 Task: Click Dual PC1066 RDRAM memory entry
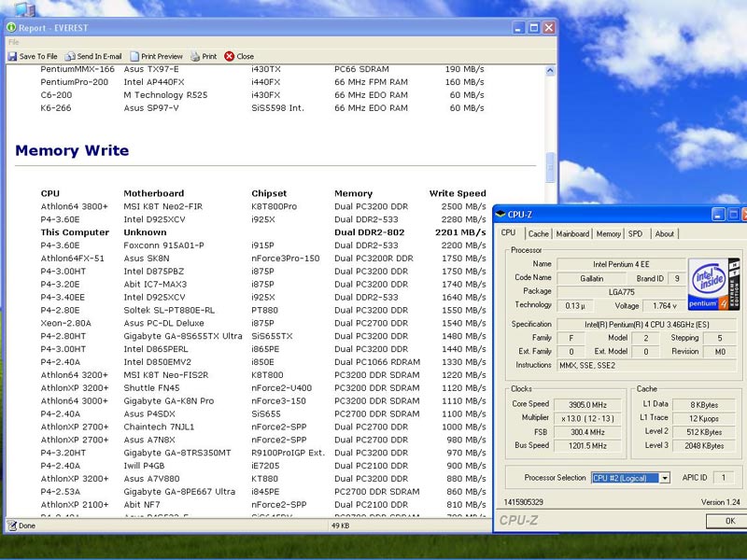[x=377, y=362]
